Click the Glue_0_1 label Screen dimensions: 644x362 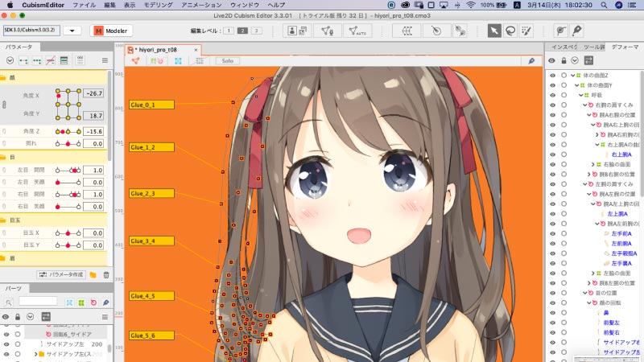151,105
